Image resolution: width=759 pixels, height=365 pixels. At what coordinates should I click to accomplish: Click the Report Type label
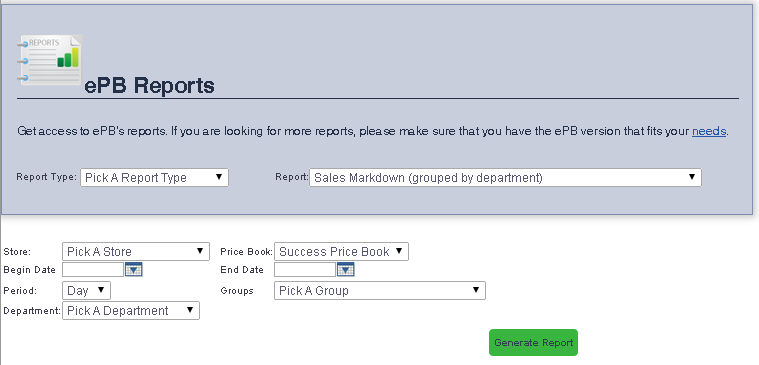46,177
